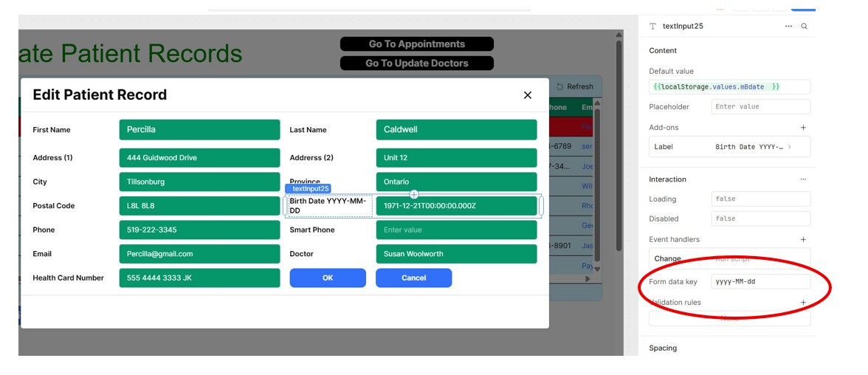Screen dimensions: 868x375
Task: Add a validation rule via the plus icon
Action: click(x=803, y=303)
